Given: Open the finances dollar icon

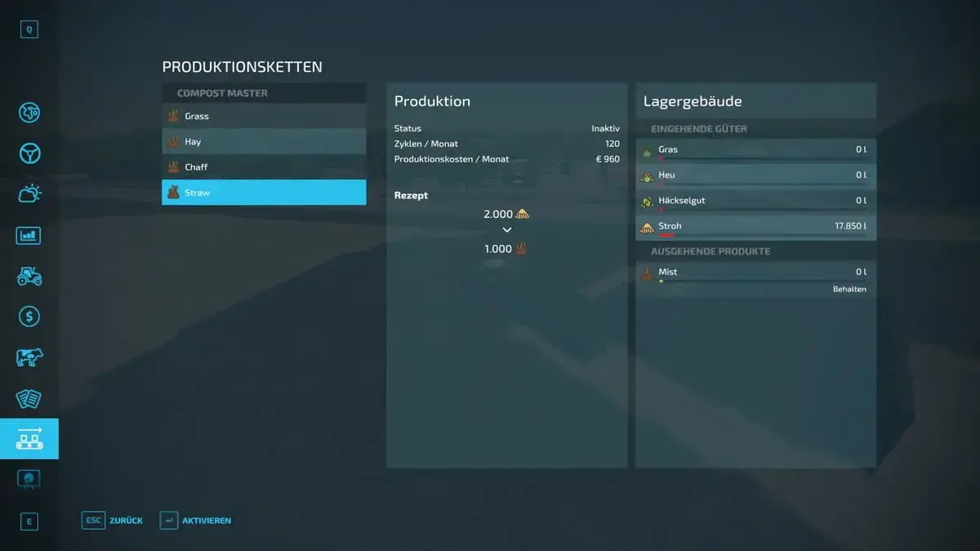Looking at the screenshot, I should click(29, 317).
